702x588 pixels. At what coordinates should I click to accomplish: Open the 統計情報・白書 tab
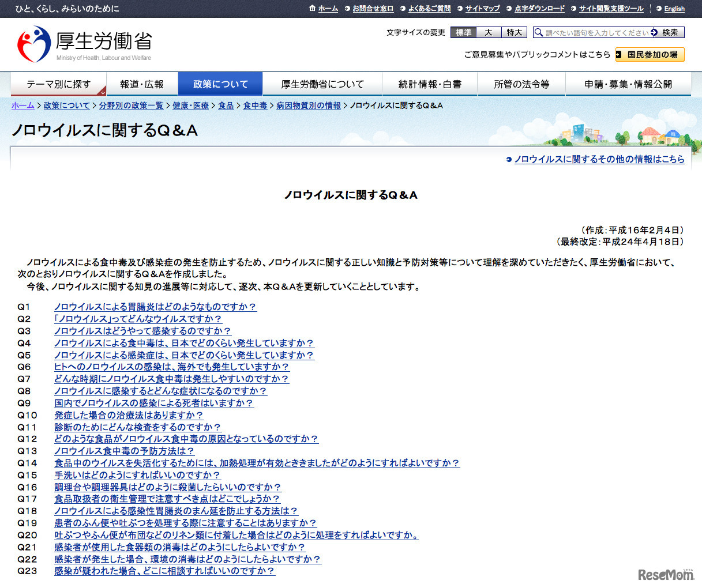coord(430,84)
